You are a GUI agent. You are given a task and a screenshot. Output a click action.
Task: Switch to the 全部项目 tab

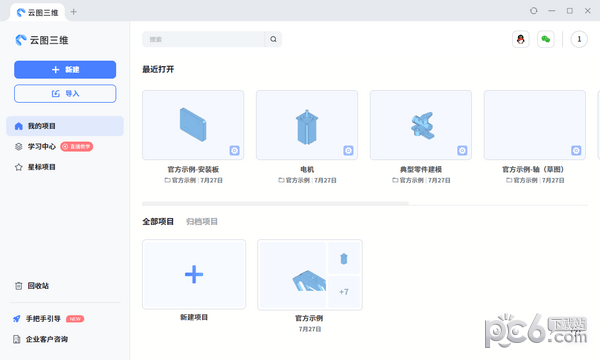(158, 222)
